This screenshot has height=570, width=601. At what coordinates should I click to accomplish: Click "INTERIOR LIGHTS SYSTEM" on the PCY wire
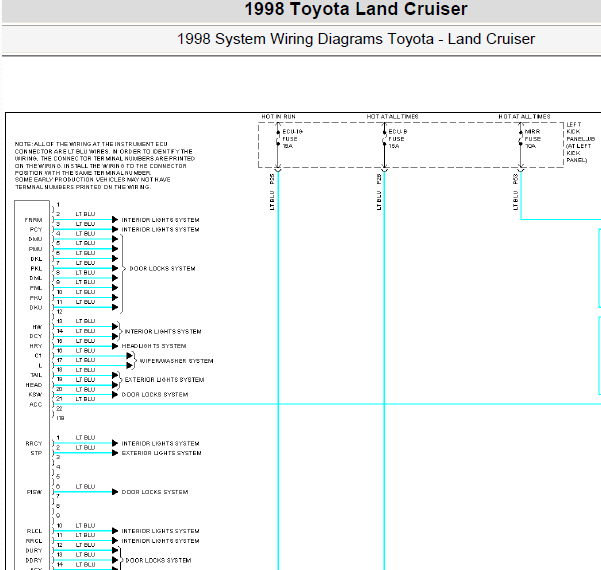tap(160, 230)
